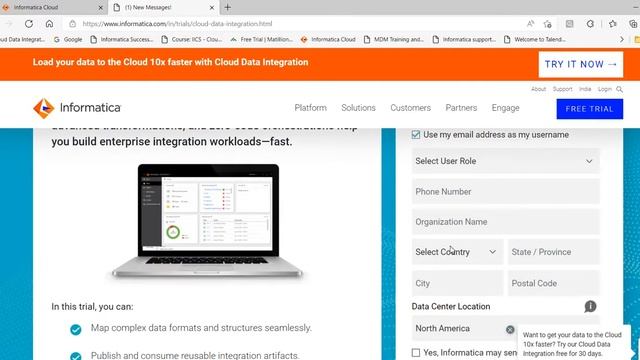This screenshot has height=360, width=640.
Task: Focus the Phone Number field
Action: [505, 191]
